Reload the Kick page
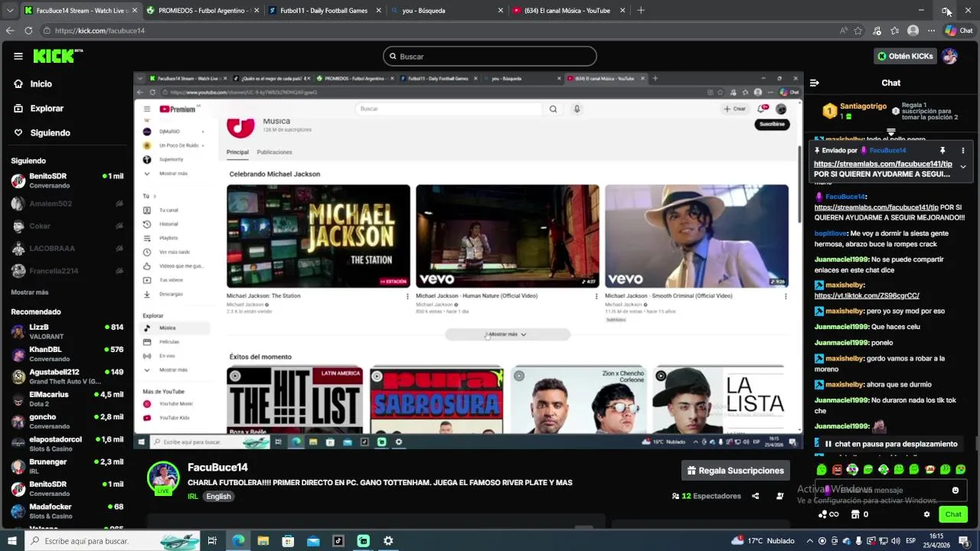This screenshot has height=551, width=980. (x=28, y=31)
